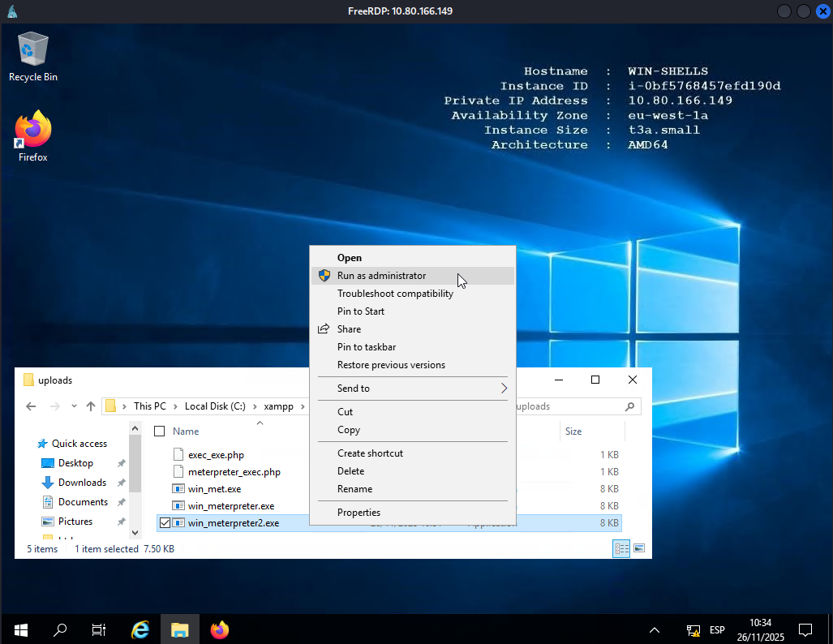The width and height of the screenshot is (833, 644).
Task: Select the win_meterpreter.exe file
Action: [231, 506]
